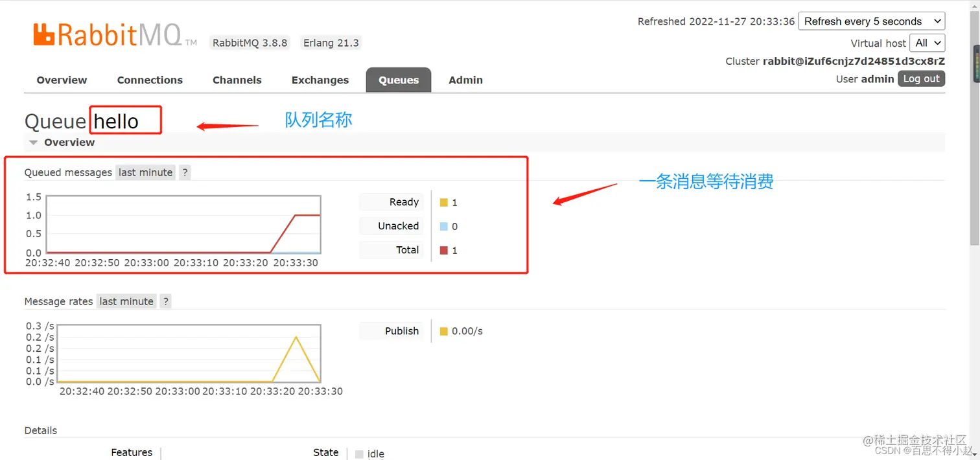Image resolution: width=980 pixels, height=460 pixels.
Task: Open the refresh interval dropdown
Action: (x=872, y=21)
